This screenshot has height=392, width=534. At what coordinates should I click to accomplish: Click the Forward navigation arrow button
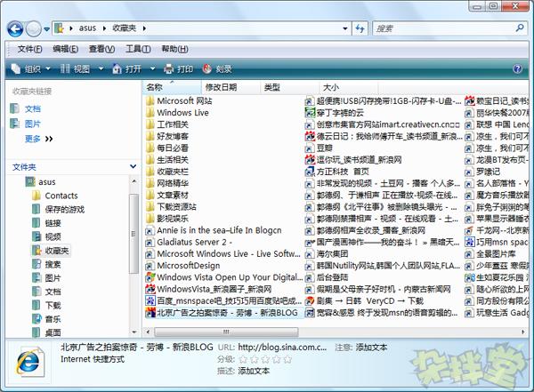pyautogui.click(x=33, y=29)
